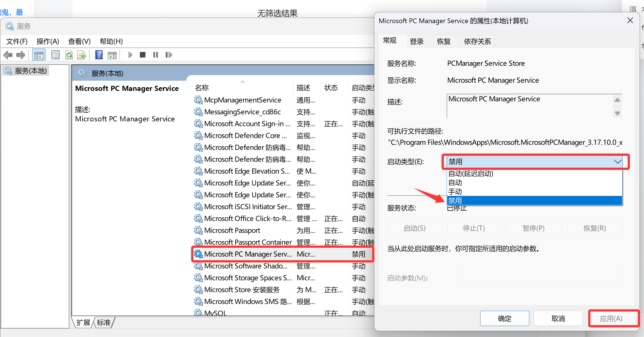This screenshot has height=337, width=644.
Task: Choose 自动 from startup type list
Action: coord(534,183)
